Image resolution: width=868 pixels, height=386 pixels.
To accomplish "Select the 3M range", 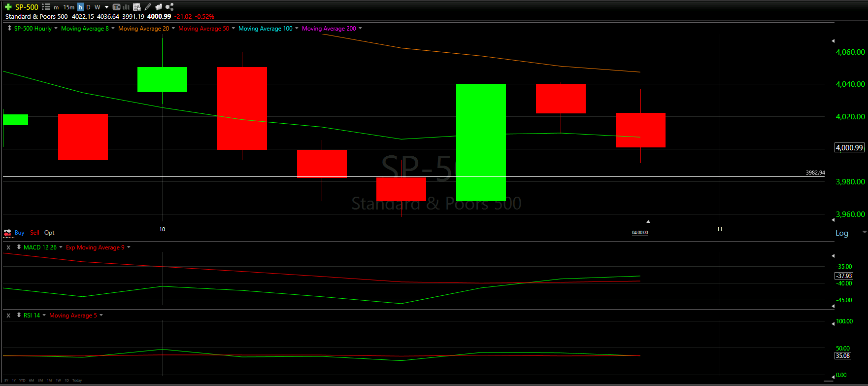I will [40, 381].
